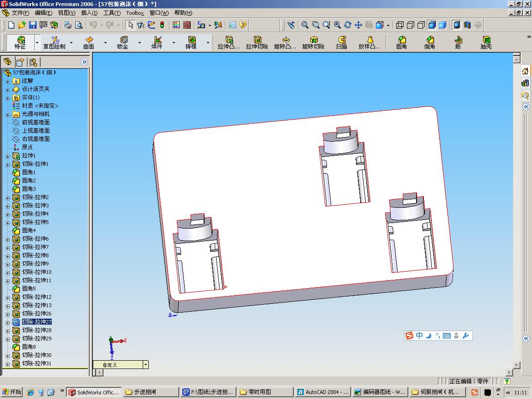Open the 零时用图 taskbar folder button
The image size is (532, 399).
(266, 392)
